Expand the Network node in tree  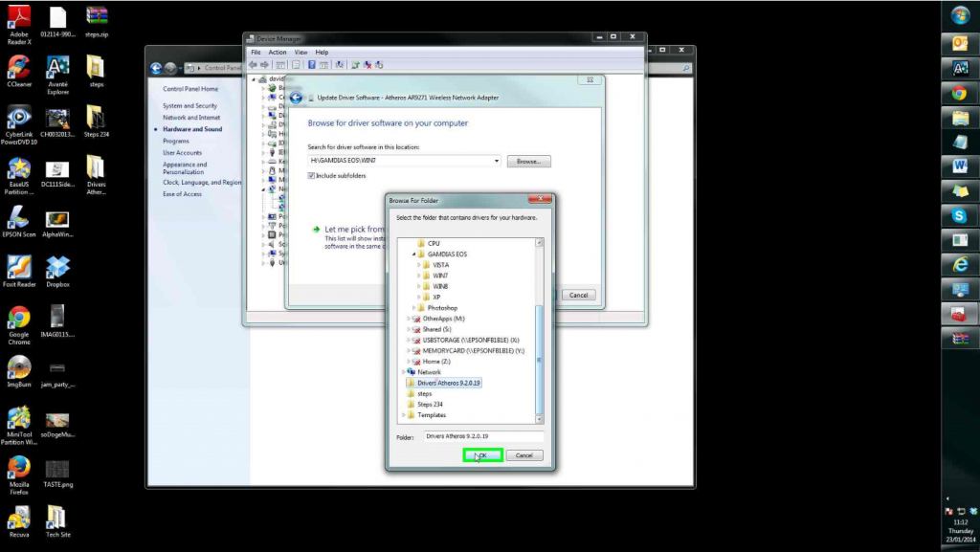404,371
